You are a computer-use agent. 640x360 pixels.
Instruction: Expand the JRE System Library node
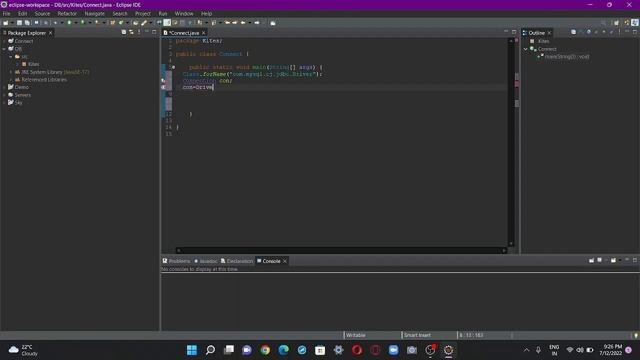[x=11, y=72]
